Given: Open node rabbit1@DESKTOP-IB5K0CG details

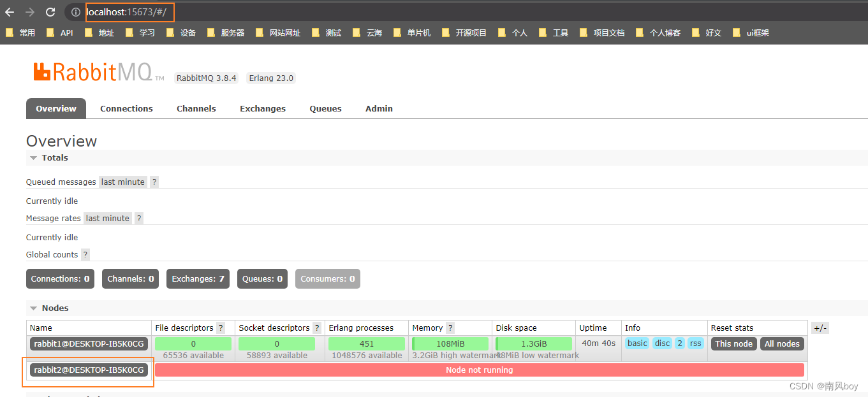Looking at the screenshot, I should click(89, 344).
